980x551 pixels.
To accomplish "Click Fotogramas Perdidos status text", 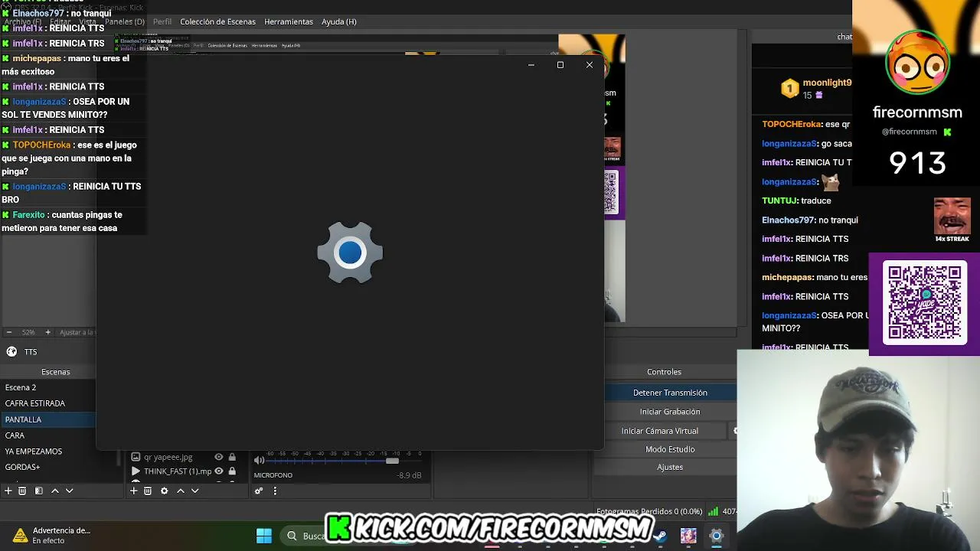I will pyautogui.click(x=649, y=511).
